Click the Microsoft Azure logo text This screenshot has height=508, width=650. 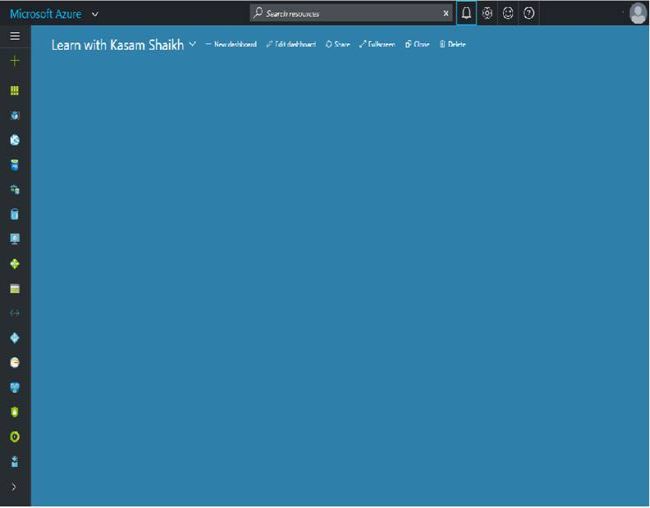coord(46,14)
